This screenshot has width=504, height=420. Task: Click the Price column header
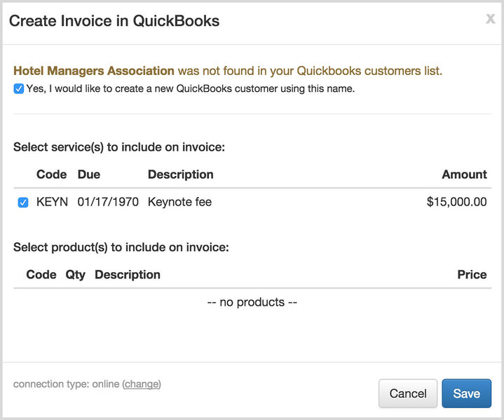tap(472, 275)
